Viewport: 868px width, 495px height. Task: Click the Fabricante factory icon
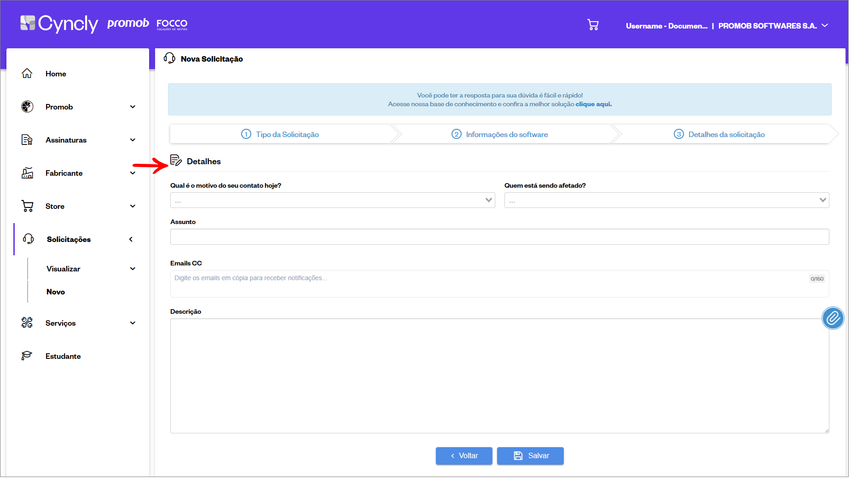tap(27, 173)
